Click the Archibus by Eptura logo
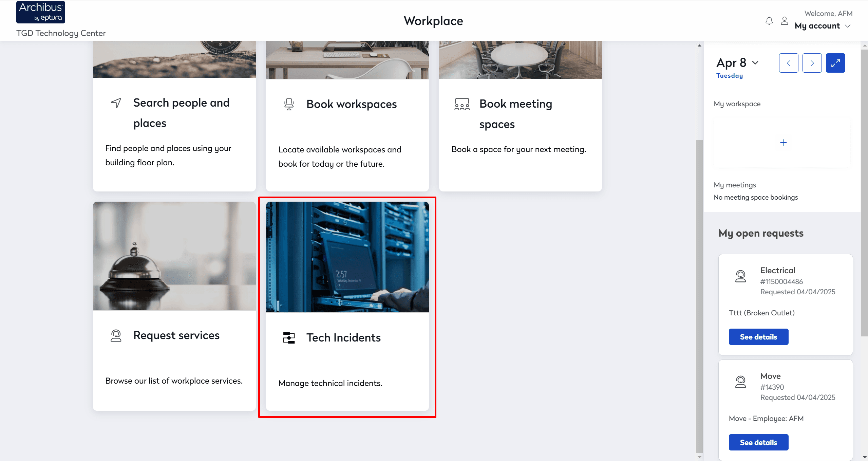 [x=41, y=12]
